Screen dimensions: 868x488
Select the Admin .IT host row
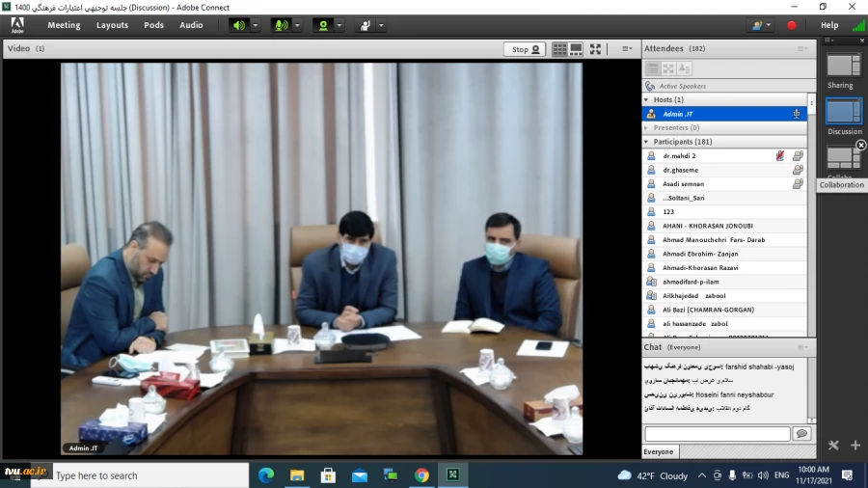tap(724, 114)
